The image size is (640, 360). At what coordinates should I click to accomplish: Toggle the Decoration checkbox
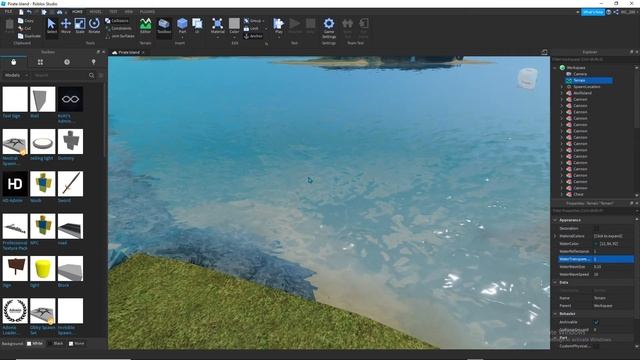(x=596, y=228)
